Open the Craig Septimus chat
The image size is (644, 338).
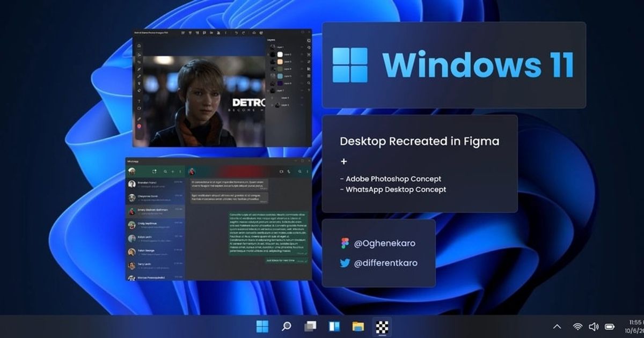click(155, 225)
